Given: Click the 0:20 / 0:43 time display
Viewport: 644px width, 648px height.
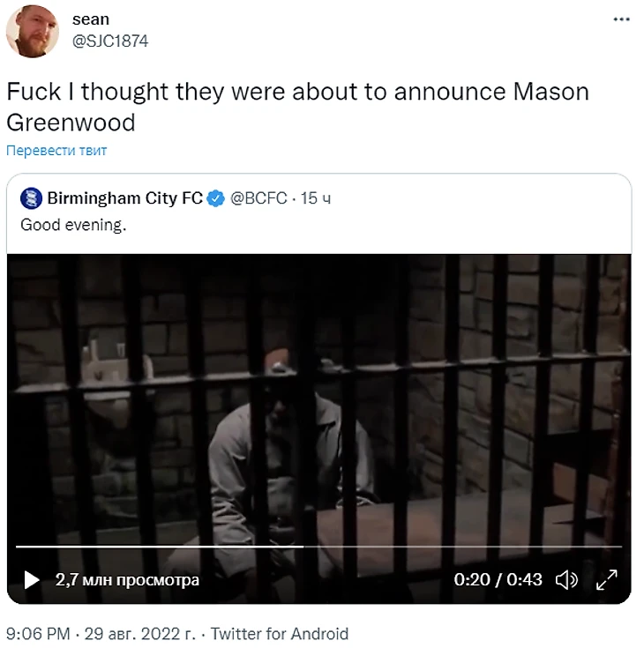Looking at the screenshot, I should 498,579.
